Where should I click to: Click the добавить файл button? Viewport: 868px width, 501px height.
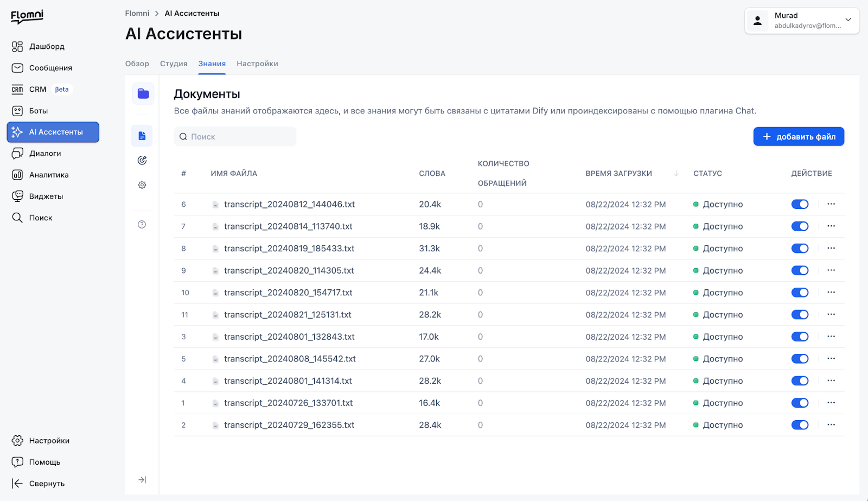799,137
